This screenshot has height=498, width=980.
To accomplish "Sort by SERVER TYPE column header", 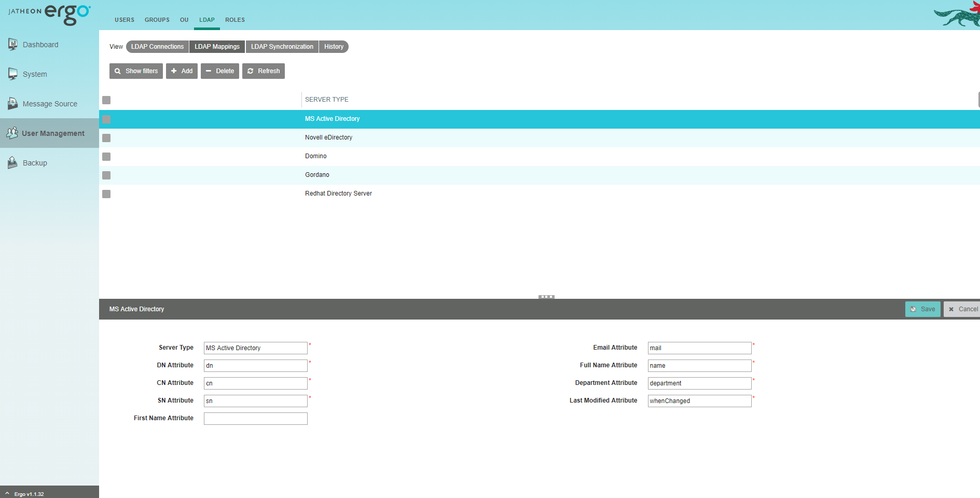I will pos(327,100).
